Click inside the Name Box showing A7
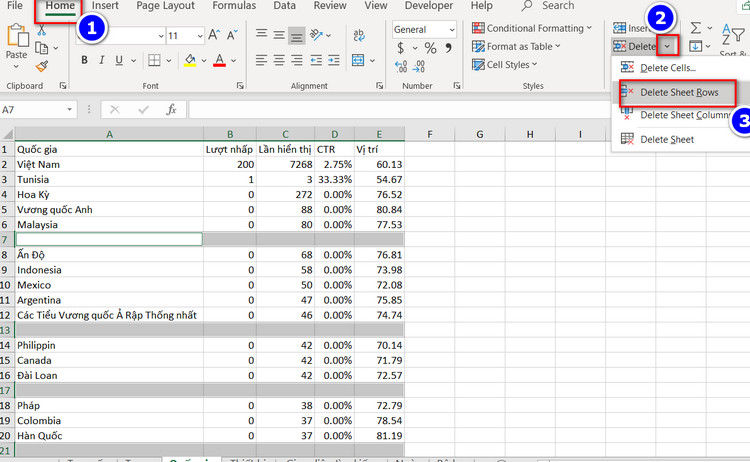This screenshot has height=462, width=750. tap(40, 109)
